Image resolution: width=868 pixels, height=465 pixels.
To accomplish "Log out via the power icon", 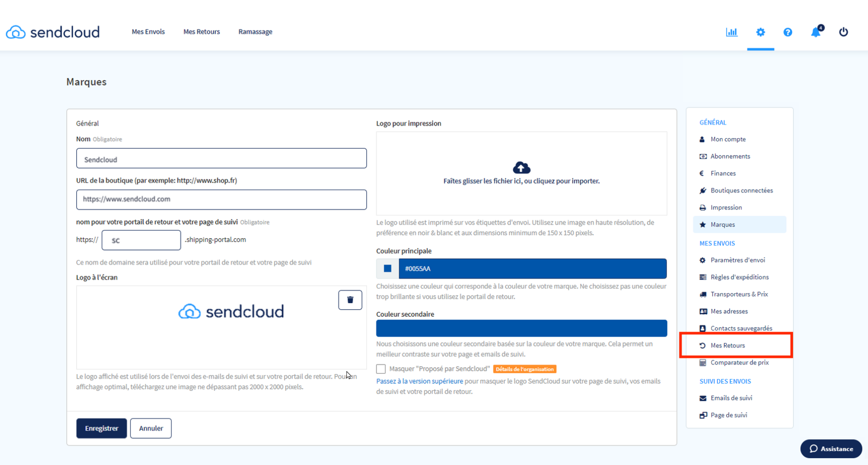I will click(843, 32).
